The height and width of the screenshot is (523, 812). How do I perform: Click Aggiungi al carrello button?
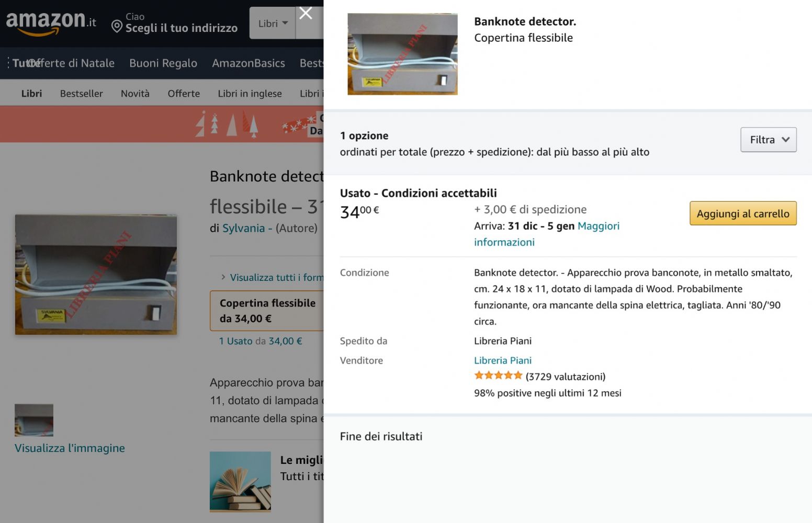tap(743, 213)
